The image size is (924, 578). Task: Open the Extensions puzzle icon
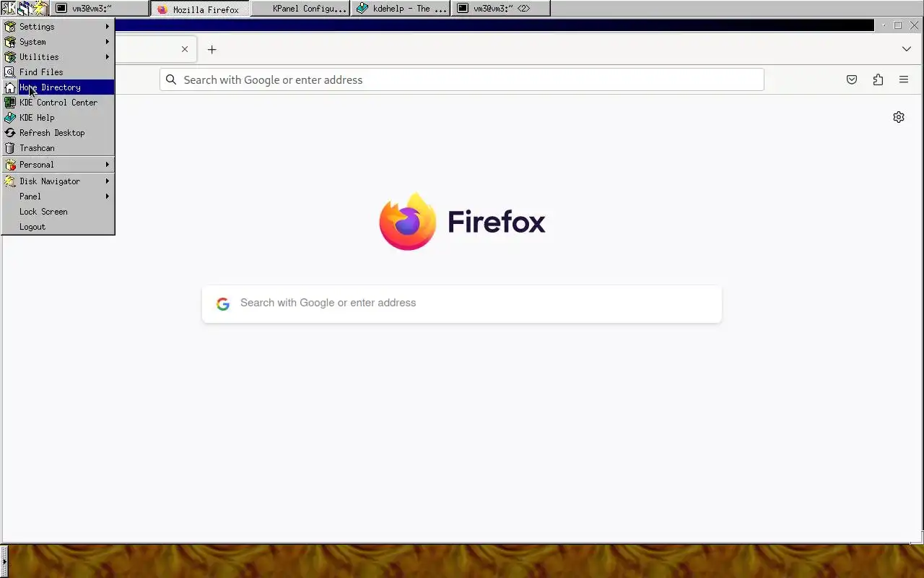(878, 79)
